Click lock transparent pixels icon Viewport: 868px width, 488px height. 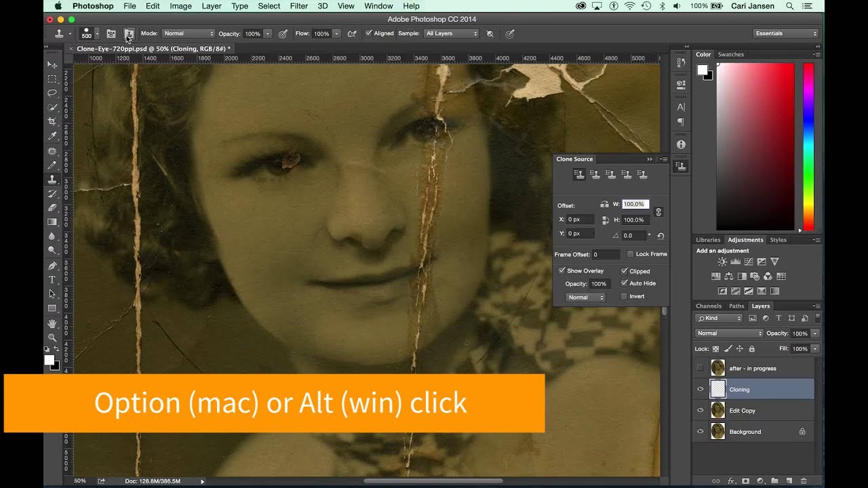click(715, 349)
